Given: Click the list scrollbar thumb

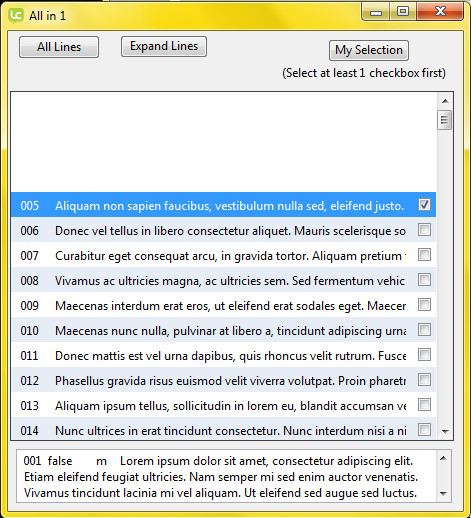Looking at the screenshot, I should 444,120.
